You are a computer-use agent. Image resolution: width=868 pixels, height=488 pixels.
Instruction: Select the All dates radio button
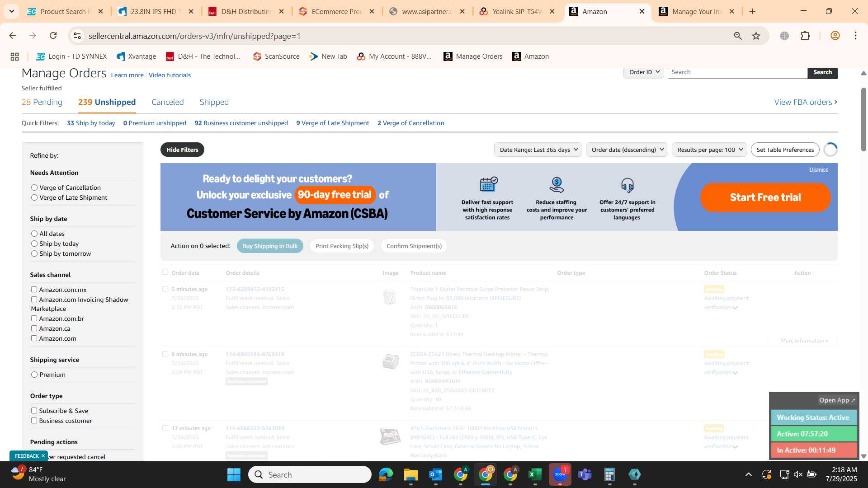coord(34,234)
